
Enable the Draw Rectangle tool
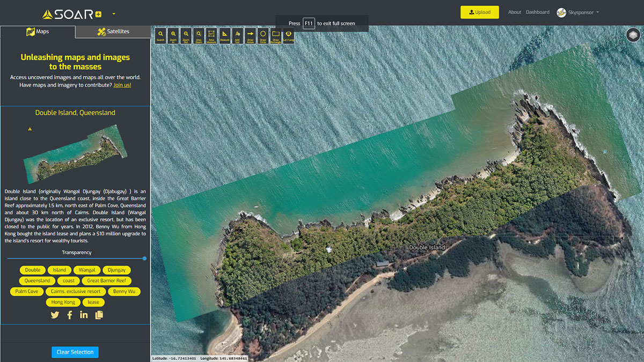(x=276, y=35)
